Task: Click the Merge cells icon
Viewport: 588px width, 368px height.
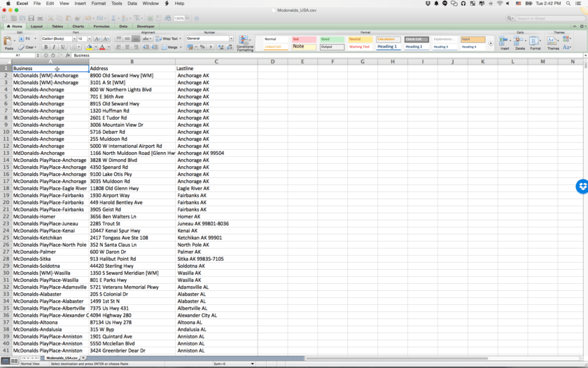Action: (164, 48)
